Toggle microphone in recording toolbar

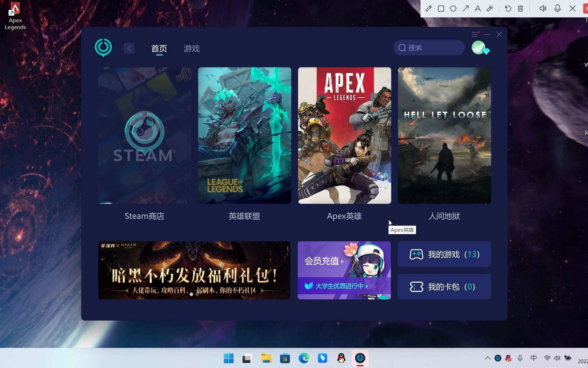(x=558, y=9)
